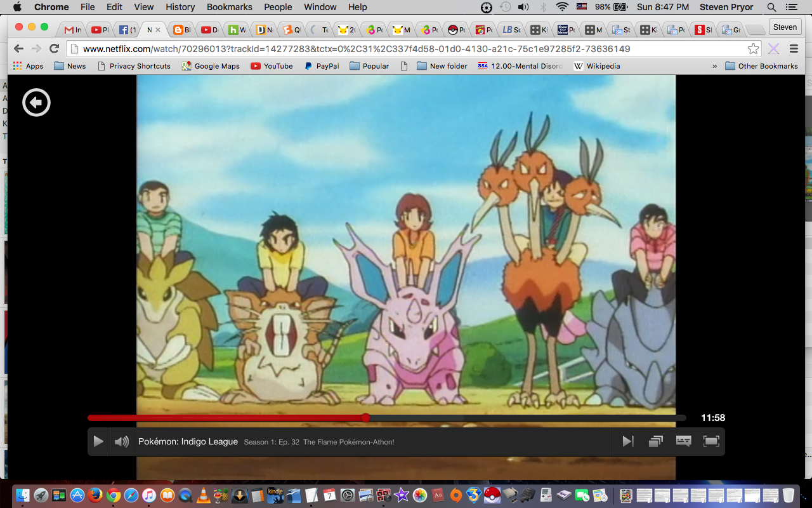Open Finder from the Dock
This screenshot has height=508, width=812.
[23, 495]
